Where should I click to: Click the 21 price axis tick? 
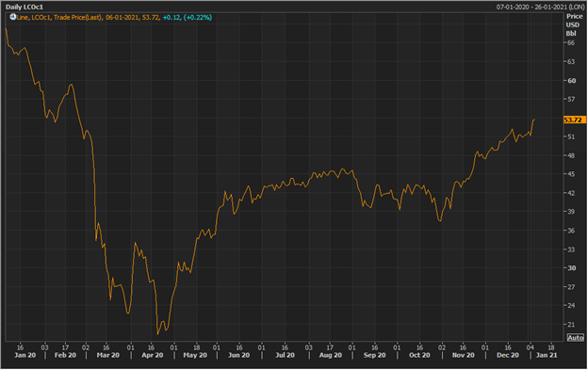[571, 324]
